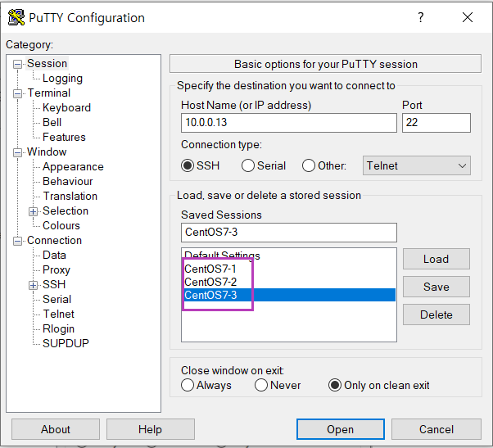Open the Data settings category
Viewport: 493px width, 448px height.
[x=54, y=256]
